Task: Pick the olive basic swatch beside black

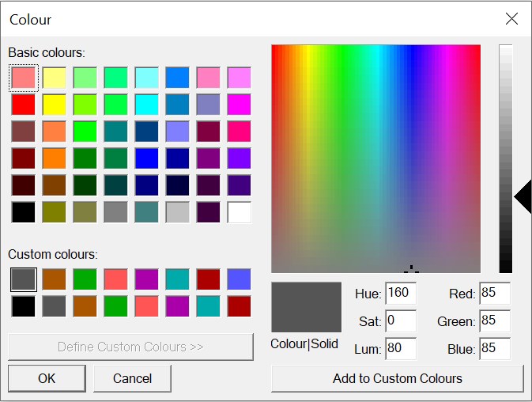Action: click(x=55, y=212)
